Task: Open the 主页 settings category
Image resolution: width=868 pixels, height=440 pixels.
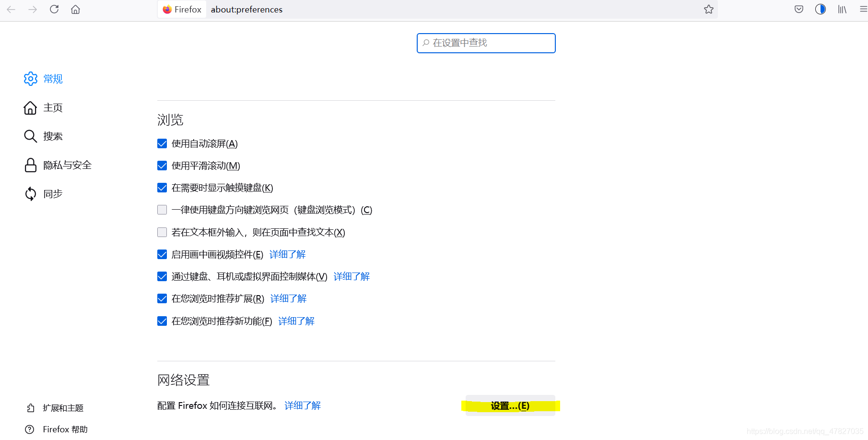Action: [x=53, y=107]
